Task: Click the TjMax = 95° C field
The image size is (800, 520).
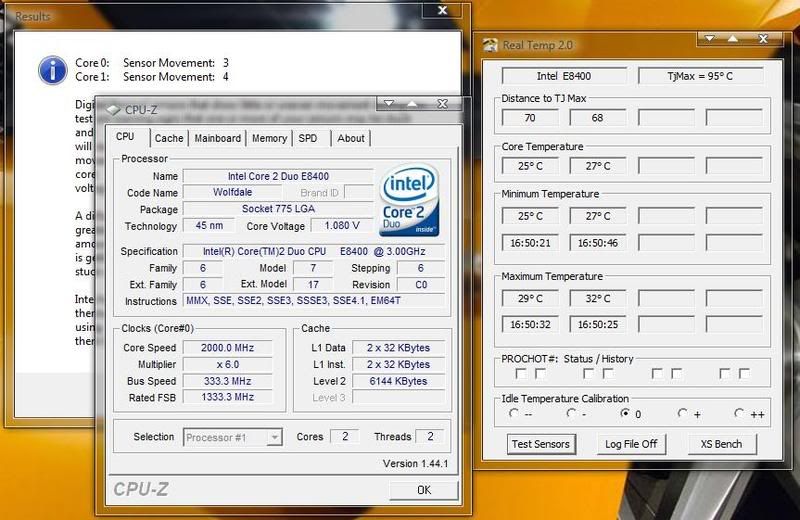Action: 700,76
